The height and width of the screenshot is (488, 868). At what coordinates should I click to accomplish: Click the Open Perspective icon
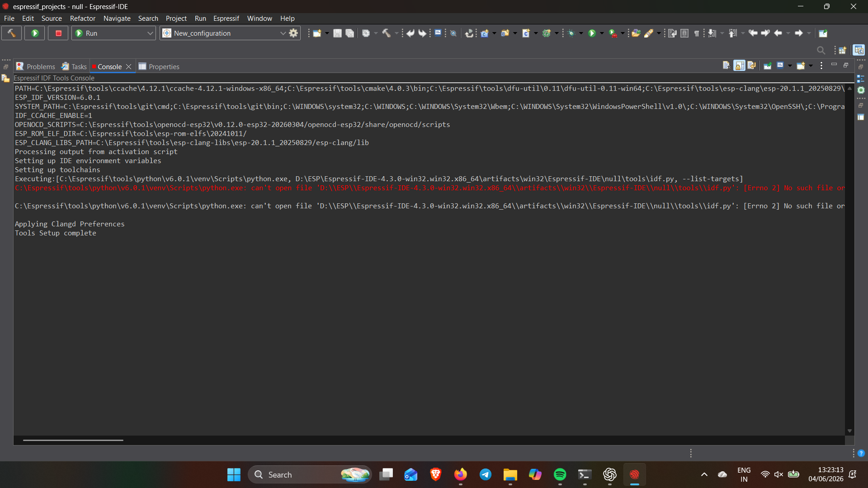tap(843, 50)
